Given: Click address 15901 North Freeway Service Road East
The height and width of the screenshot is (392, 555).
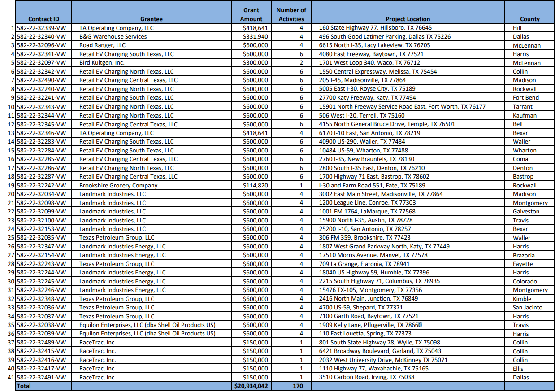Looking at the screenshot, I should coord(402,107).
